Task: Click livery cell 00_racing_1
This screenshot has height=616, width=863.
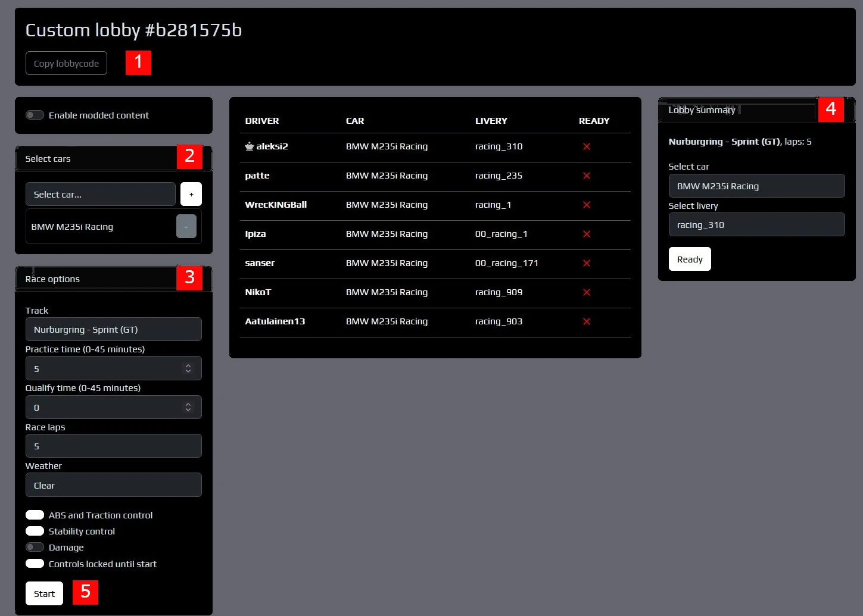Action: [x=501, y=234]
